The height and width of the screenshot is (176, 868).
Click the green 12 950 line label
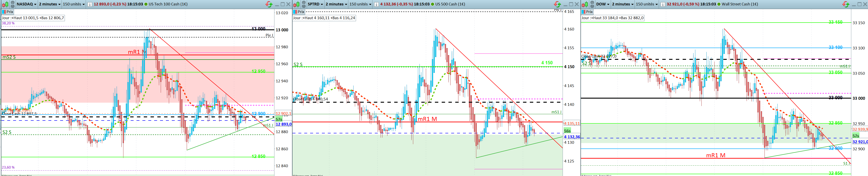click(x=258, y=71)
